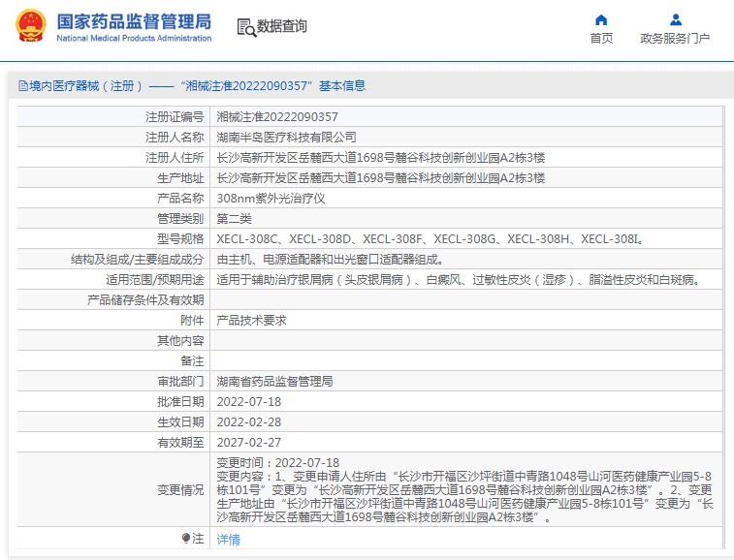The width and height of the screenshot is (734, 560).
Task: Click the 变更情况 label
Action: 180,490
